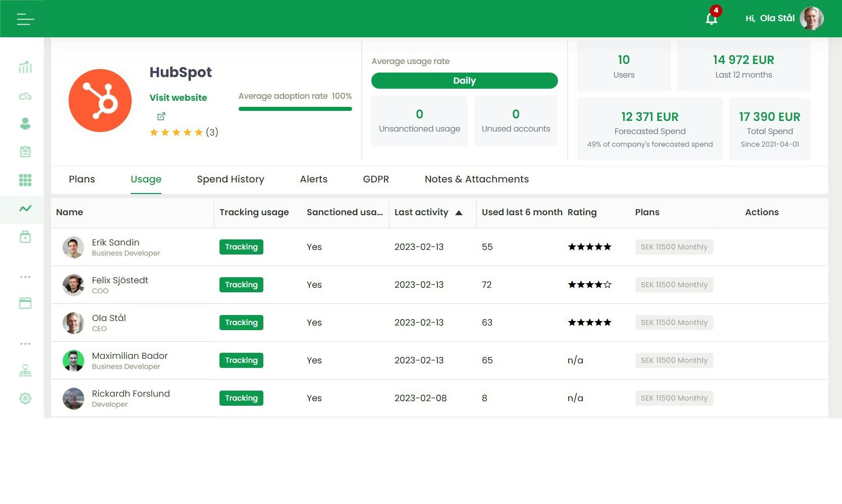The width and height of the screenshot is (842, 504).
Task: Click the lower three-dots icon in the sidebar
Action: [25, 344]
